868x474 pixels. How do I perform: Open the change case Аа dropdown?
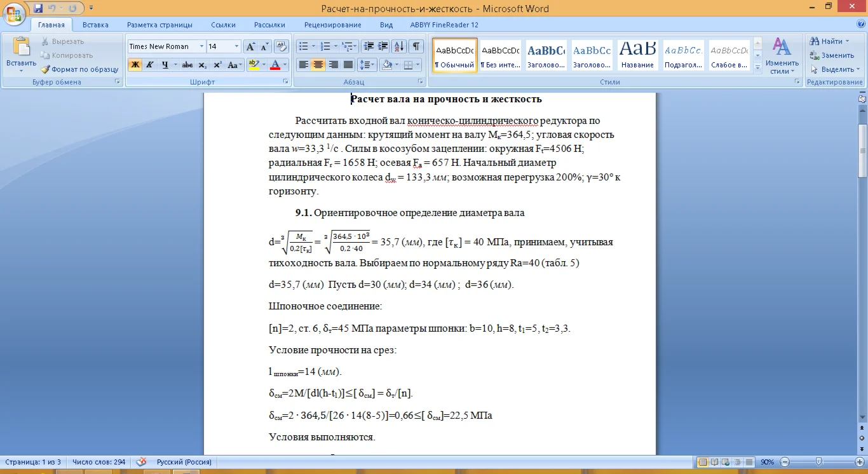coord(235,65)
